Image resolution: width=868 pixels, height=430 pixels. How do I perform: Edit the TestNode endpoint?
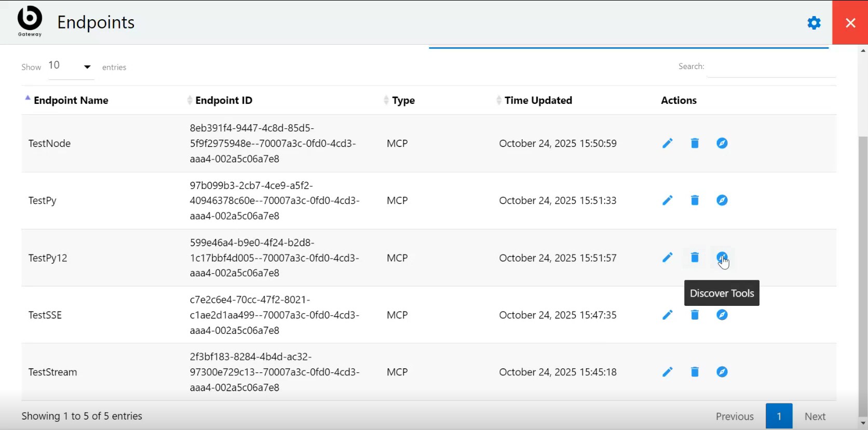pos(668,143)
